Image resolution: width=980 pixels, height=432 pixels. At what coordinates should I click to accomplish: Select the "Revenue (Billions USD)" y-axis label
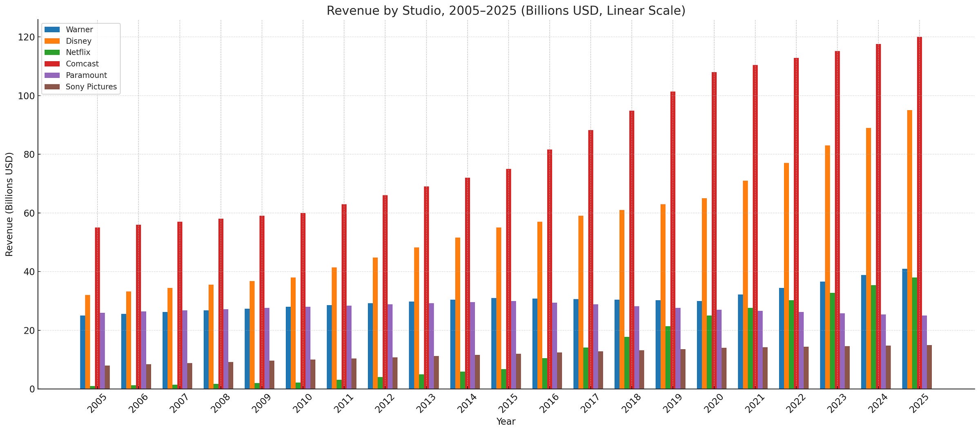tap(9, 204)
